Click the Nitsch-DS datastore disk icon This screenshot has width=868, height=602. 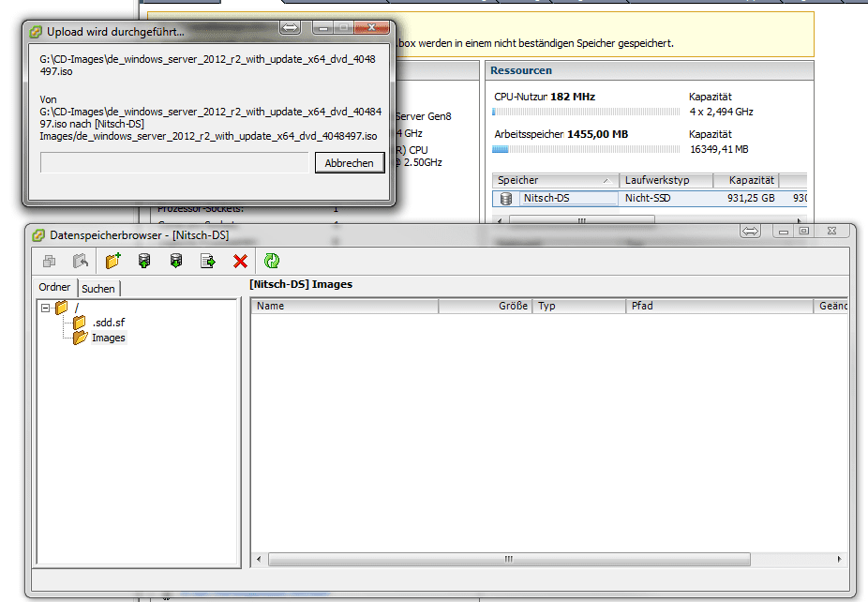(506, 198)
